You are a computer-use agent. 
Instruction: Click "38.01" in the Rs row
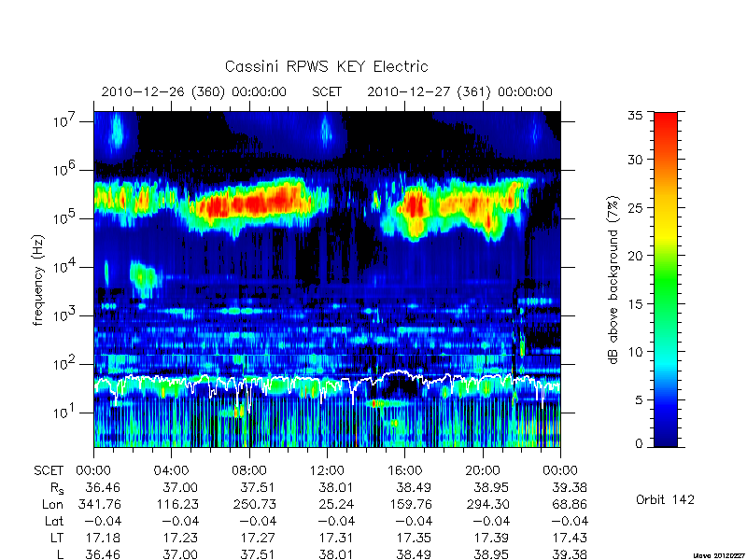point(335,487)
